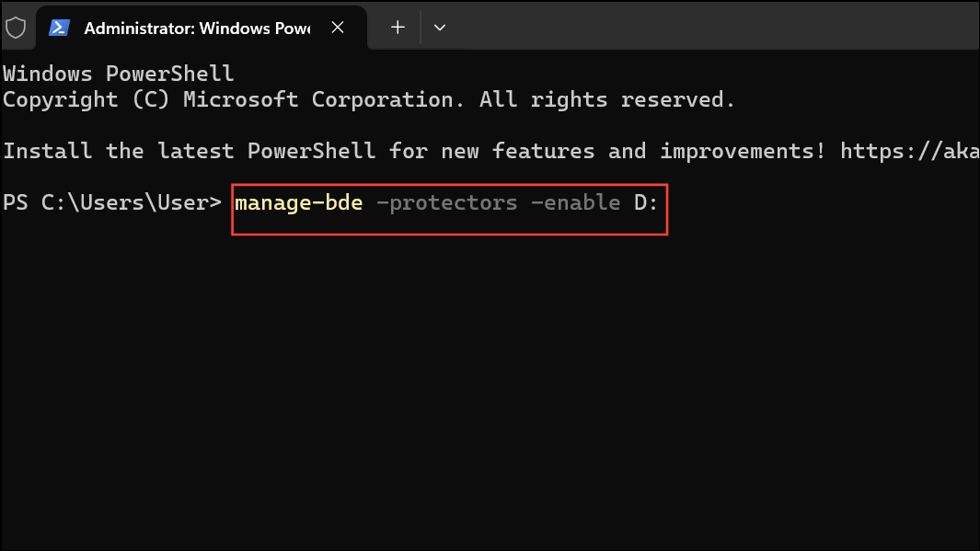Click the shield icon in the title bar
The width and height of the screenshot is (980, 551).
[17, 28]
